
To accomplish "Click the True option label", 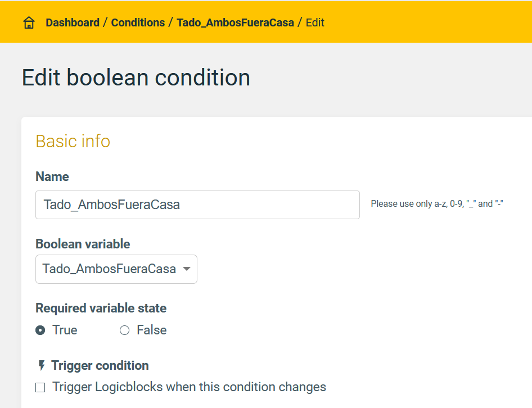I will [65, 330].
